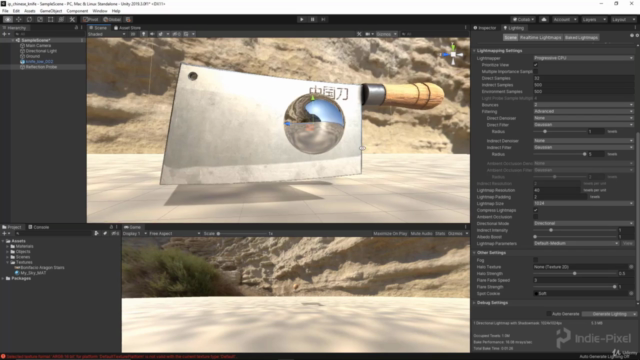The width and height of the screenshot is (640, 360).
Task: Toggle scene audio speaker icon
Action: tap(152, 34)
